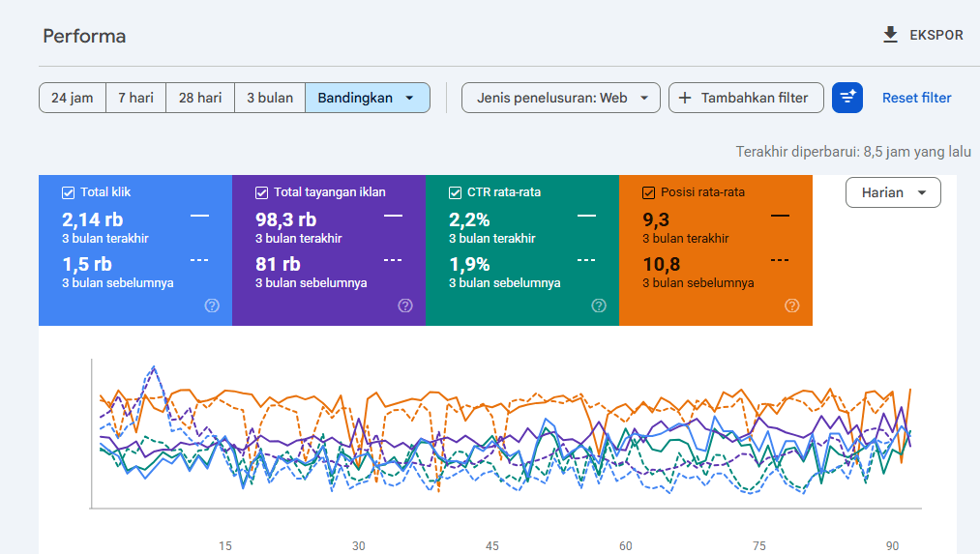Open help icon on Total tayangan iklan card
The width and height of the screenshot is (980, 554).
click(x=405, y=306)
